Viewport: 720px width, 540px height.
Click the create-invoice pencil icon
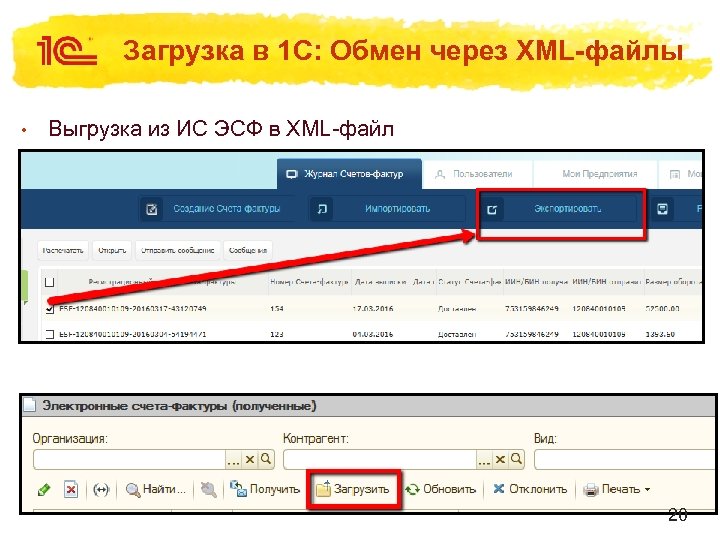[x=152, y=209]
